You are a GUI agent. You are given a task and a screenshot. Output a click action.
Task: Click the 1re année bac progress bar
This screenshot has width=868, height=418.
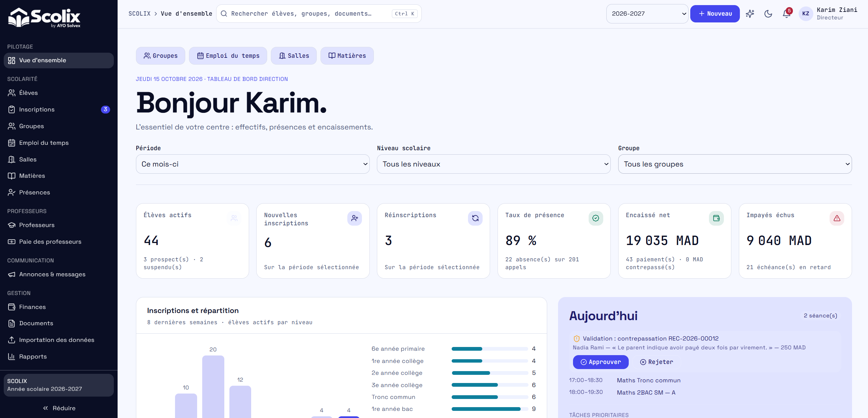[x=489, y=409]
